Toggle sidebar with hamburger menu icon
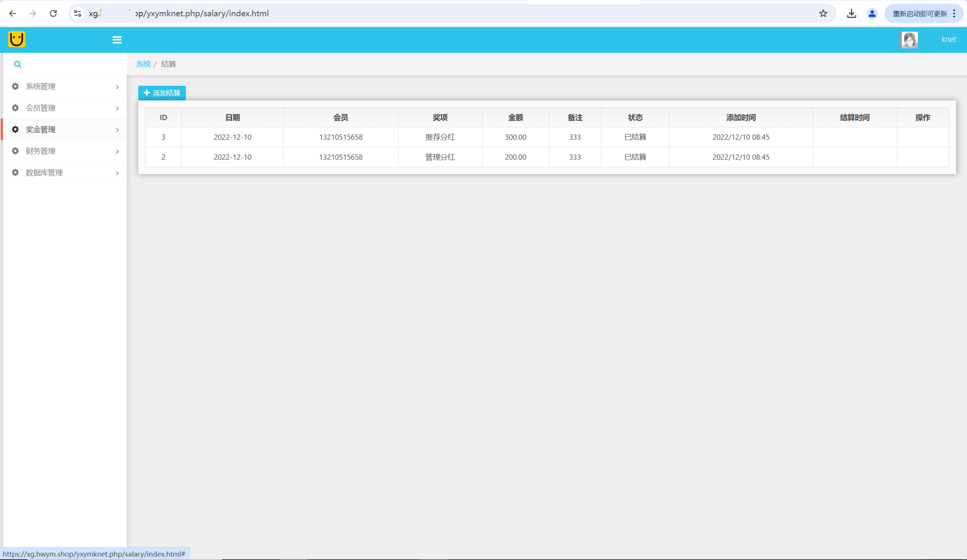This screenshot has width=967, height=560. (x=117, y=39)
